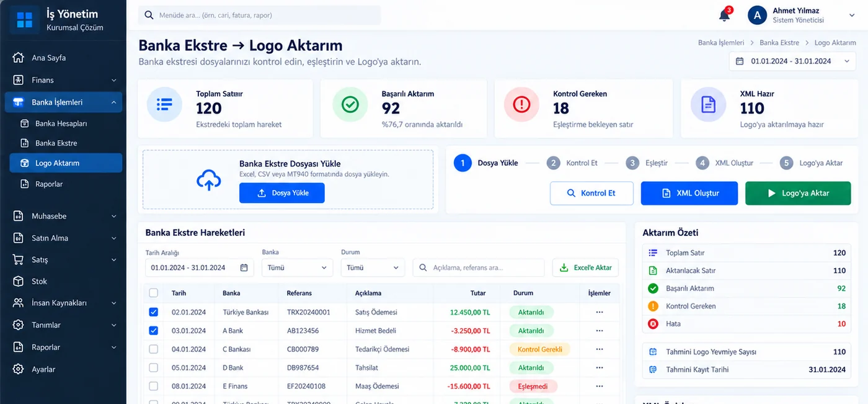Open Banka Hesapları submenu item
Viewport: 868px width, 404px height.
tap(66, 123)
